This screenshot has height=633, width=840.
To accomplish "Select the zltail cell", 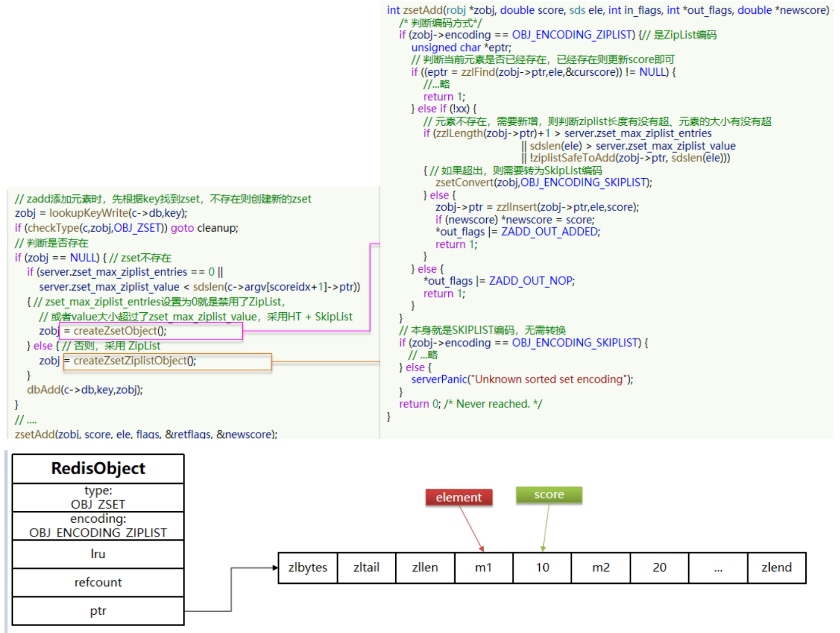I will click(x=366, y=568).
